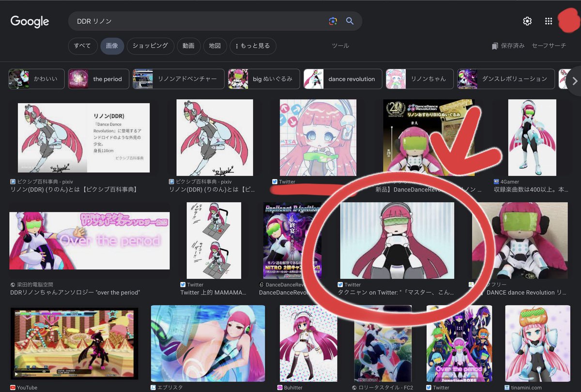Open the タクニャン on Twitter title
The image size is (581, 392).
(396, 292)
